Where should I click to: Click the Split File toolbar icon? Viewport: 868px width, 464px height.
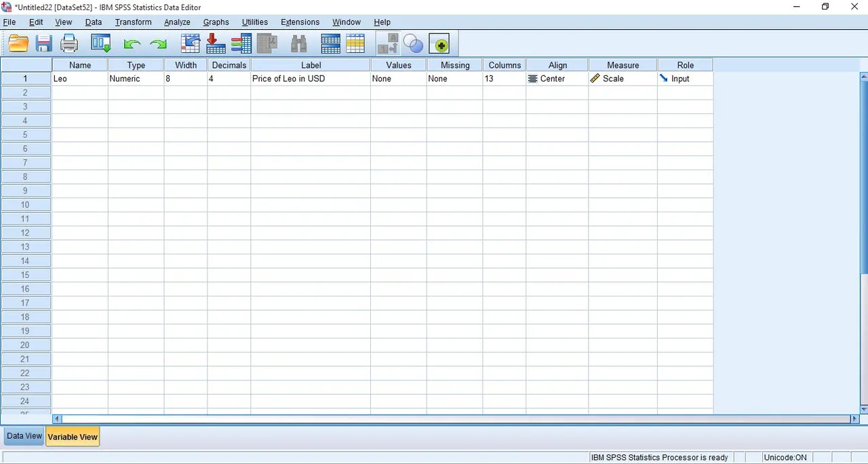click(x=331, y=44)
